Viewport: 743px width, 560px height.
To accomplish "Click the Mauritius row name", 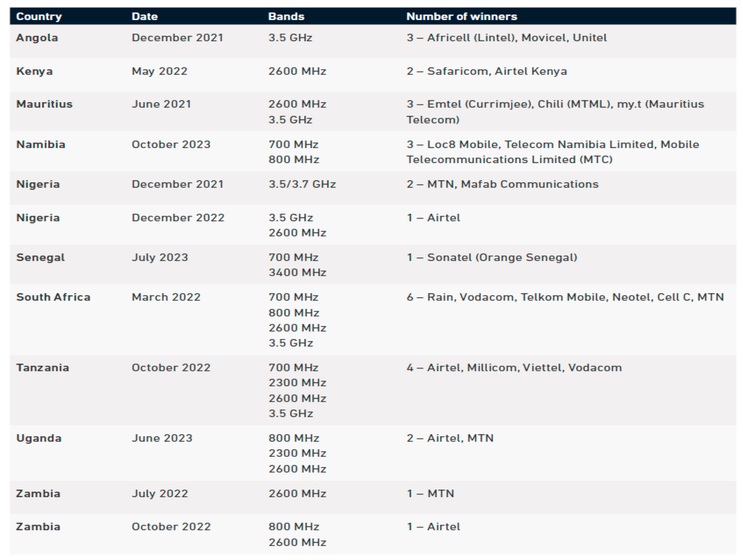I will 44,104.
